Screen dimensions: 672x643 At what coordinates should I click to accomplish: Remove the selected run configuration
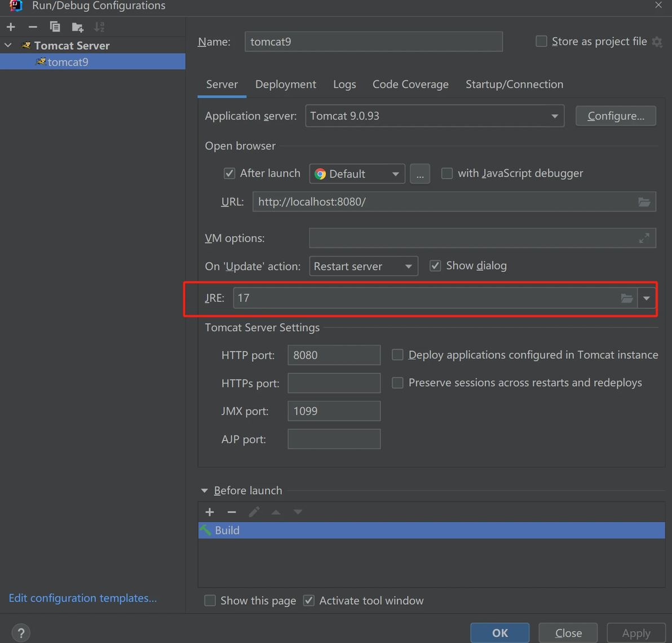(x=33, y=27)
